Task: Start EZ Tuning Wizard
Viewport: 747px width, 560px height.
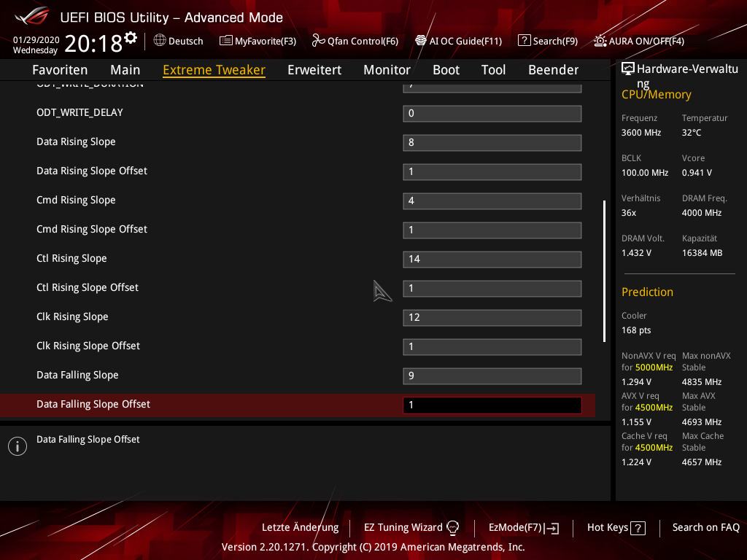Action: click(411, 528)
